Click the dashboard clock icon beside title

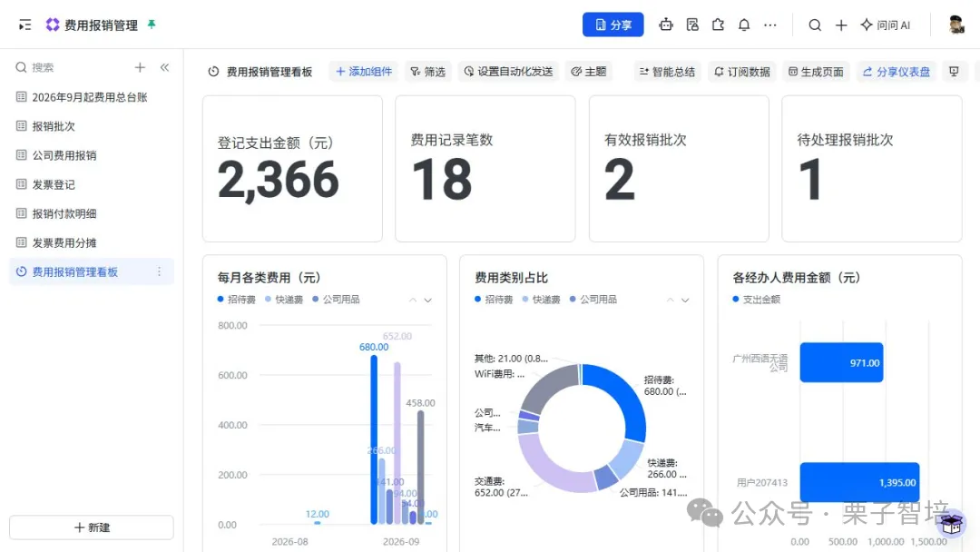point(214,72)
